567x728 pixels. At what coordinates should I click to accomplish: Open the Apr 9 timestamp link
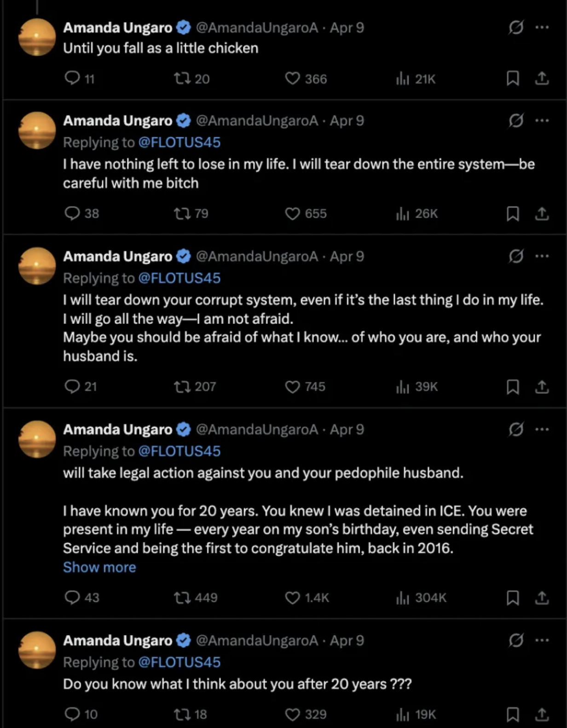346,28
